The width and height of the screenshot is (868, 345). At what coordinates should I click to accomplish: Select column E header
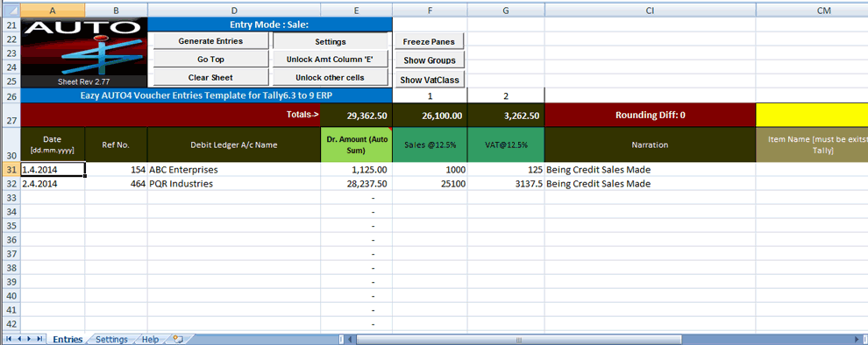pyautogui.click(x=356, y=11)
